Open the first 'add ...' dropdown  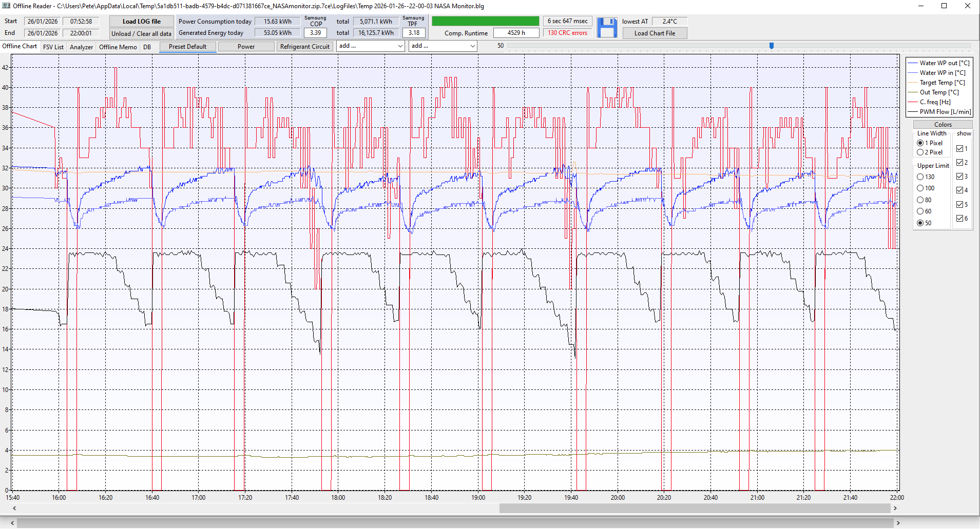[x=371, y=46]
